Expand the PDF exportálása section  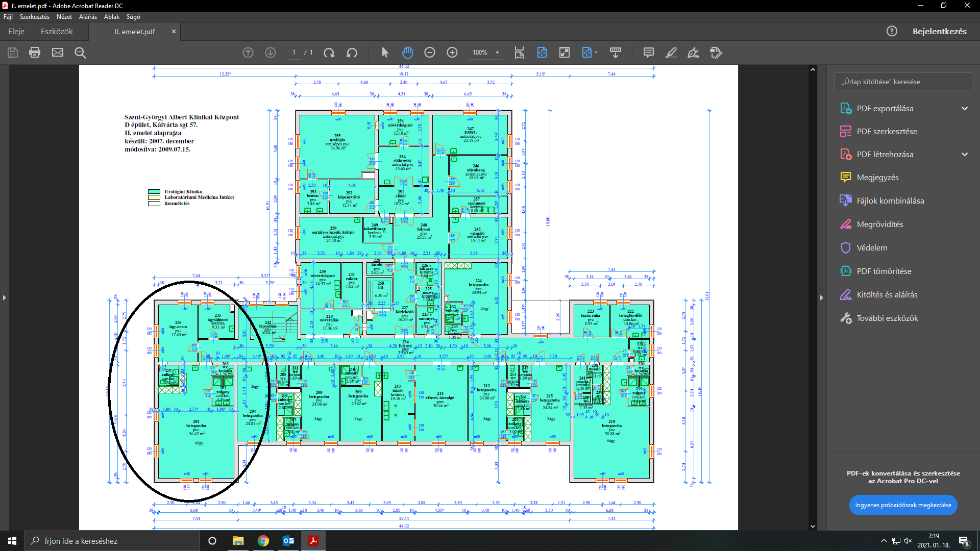pos(964,108)
